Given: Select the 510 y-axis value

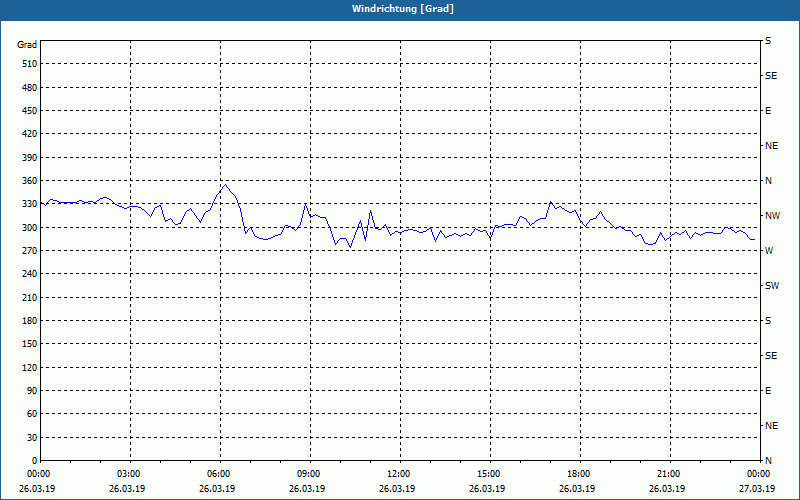Looking at the screenshot, I should (x=30, y=64).
